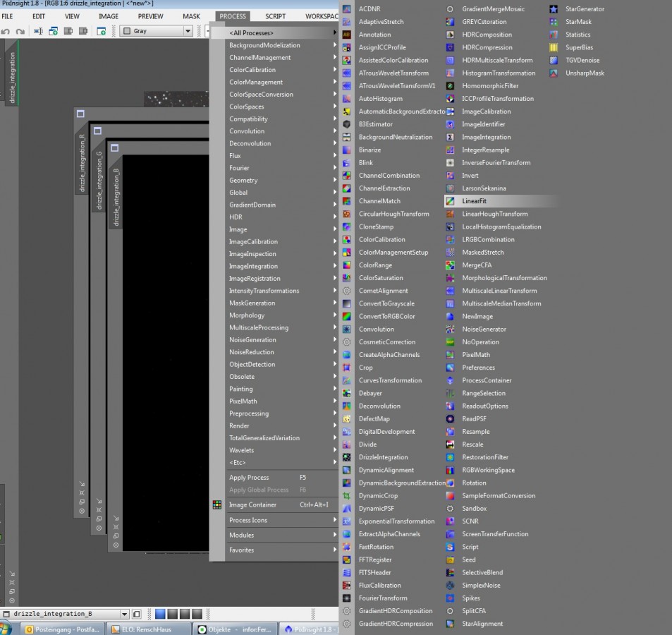
Task: Click the TGVDenoise process icon
Action: (x=554, y=61)
